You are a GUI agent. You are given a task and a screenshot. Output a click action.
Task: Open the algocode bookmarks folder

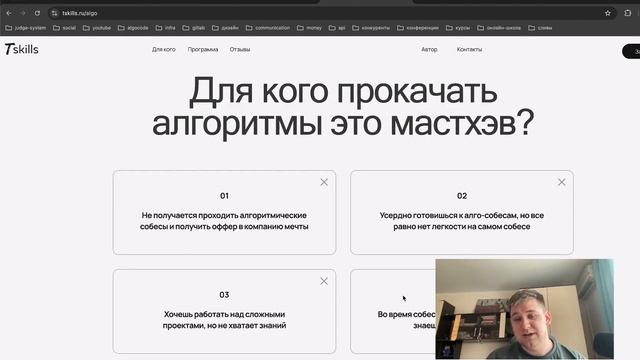[x=133, y=28]
